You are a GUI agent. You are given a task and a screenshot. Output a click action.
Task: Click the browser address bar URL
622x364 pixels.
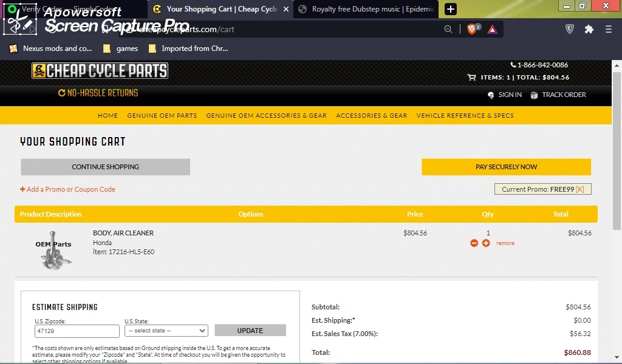(186, 29)
